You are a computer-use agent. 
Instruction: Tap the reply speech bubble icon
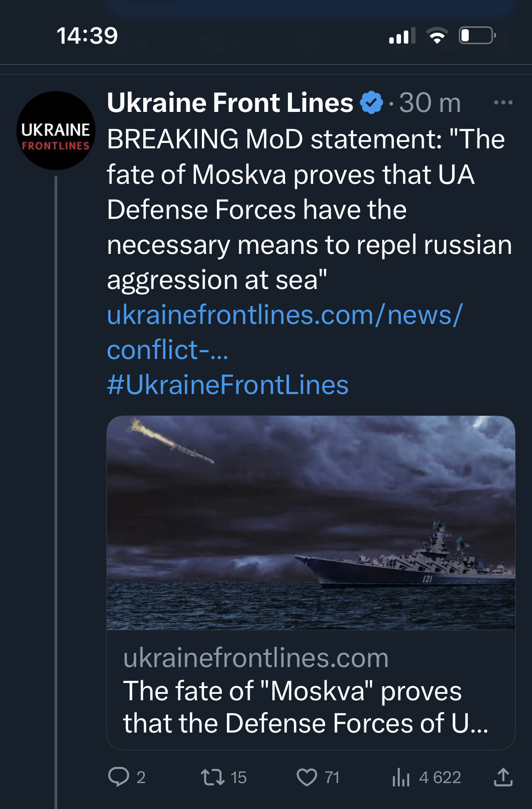tap(119, 777)
